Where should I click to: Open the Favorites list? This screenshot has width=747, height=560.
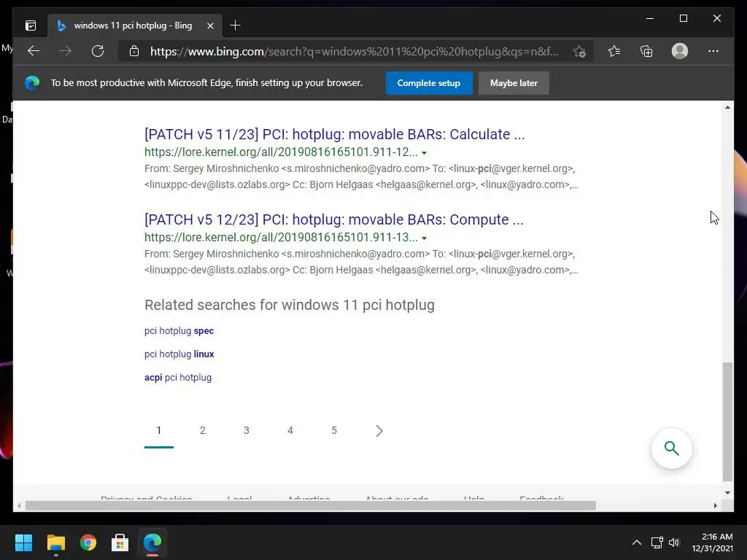click(x=614, y=51)
